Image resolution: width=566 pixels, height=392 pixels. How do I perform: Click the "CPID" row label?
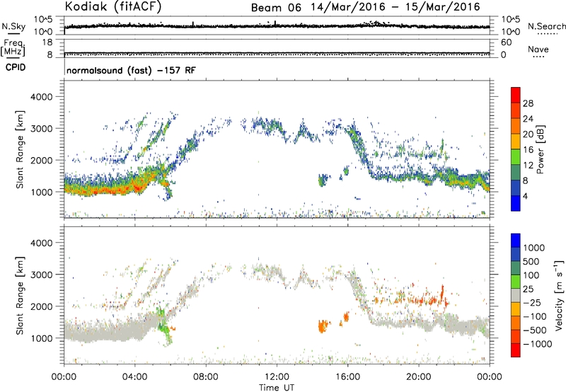[x=16, y=67]
